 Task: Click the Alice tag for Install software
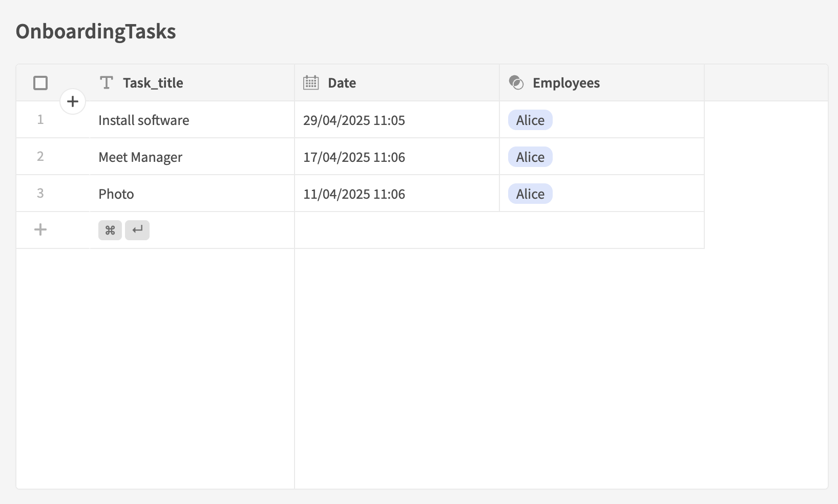[x=530, y=120]
